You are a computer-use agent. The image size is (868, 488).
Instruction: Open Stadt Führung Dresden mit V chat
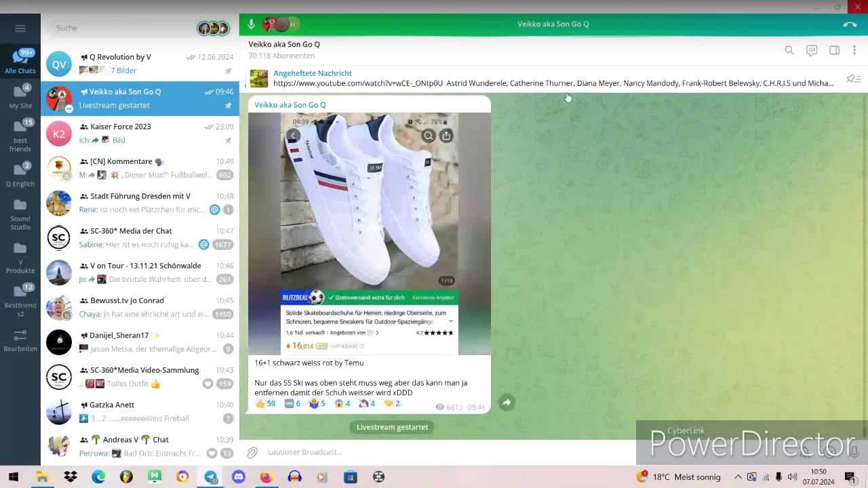coord(140,203)
